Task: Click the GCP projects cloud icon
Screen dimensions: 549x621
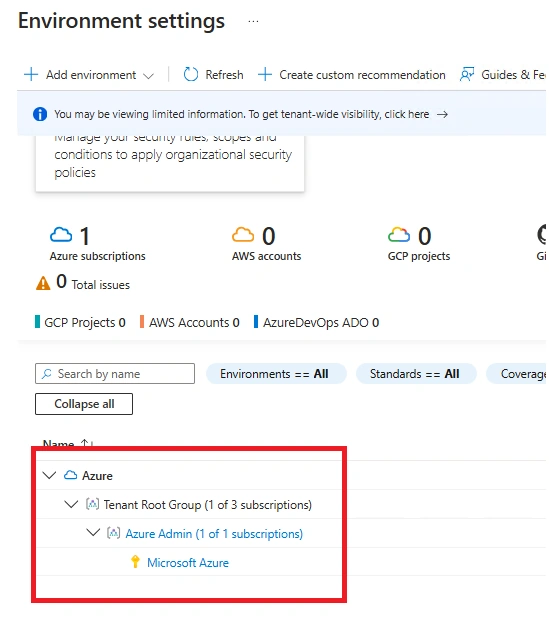Action: coord(399,234)
